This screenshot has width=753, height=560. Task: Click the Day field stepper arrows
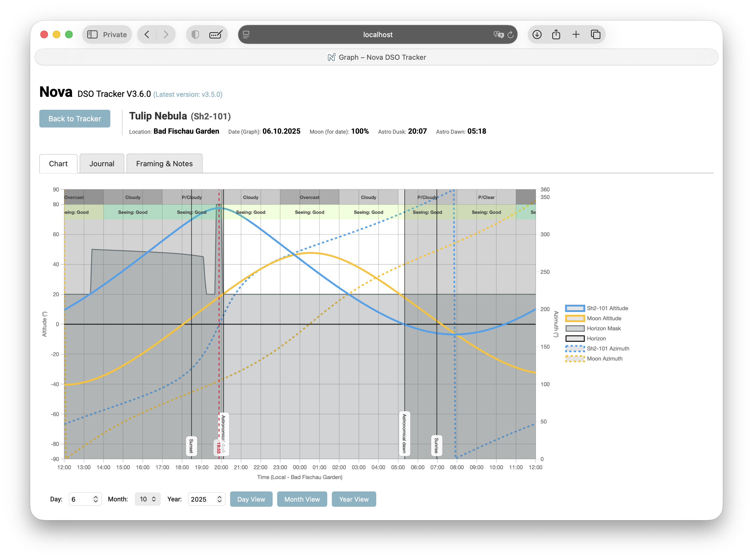(96, 499)
